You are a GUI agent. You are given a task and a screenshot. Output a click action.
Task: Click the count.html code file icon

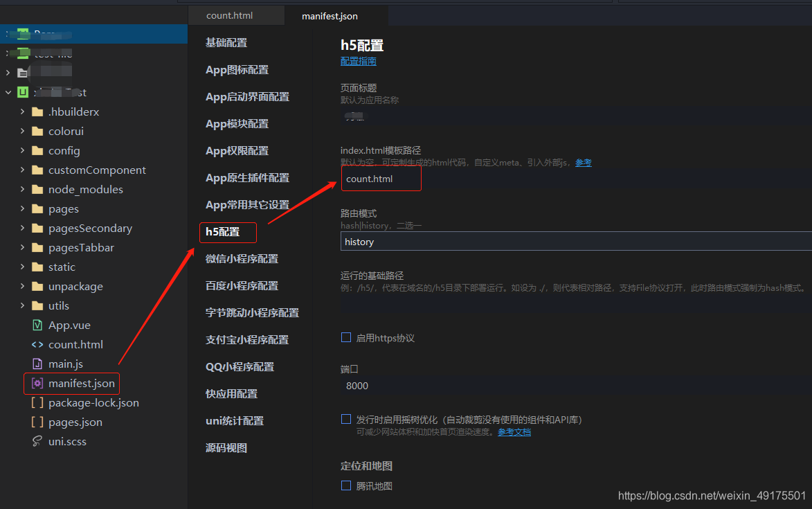coord(37,344)
